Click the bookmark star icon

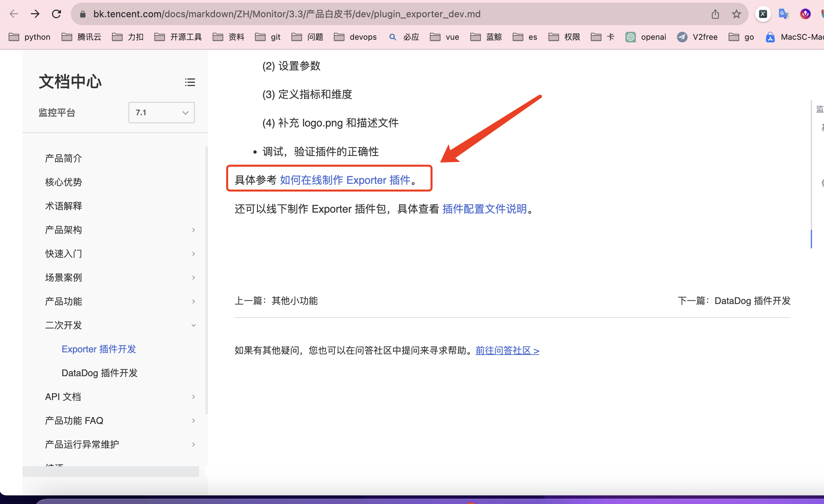736,14
